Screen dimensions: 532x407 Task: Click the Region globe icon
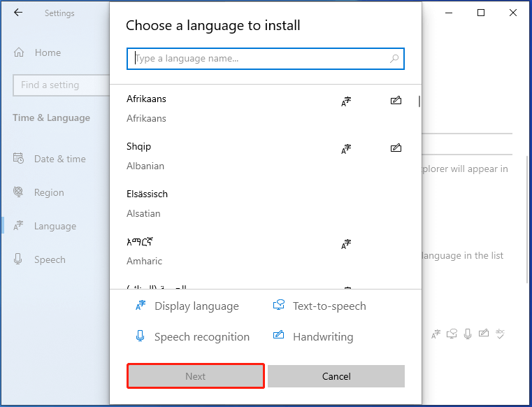(x=18, y=192)
